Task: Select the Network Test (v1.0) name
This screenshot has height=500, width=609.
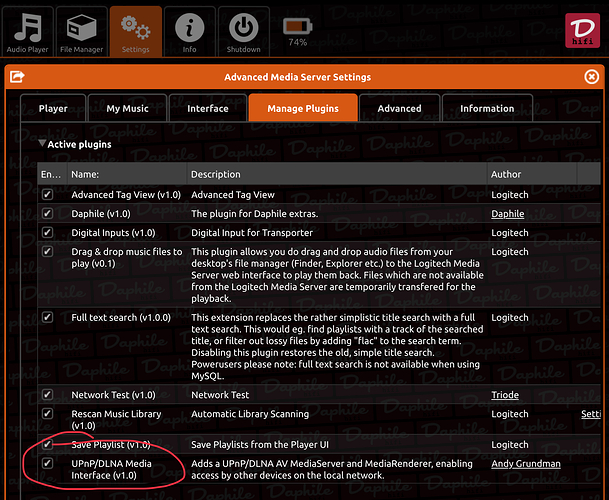Action: click(x=113, y=395)
